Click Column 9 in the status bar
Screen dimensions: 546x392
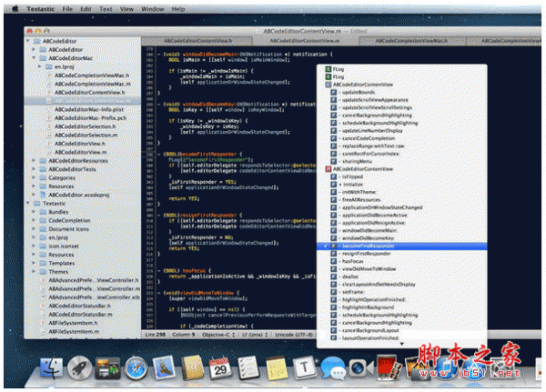coord(184,335)
